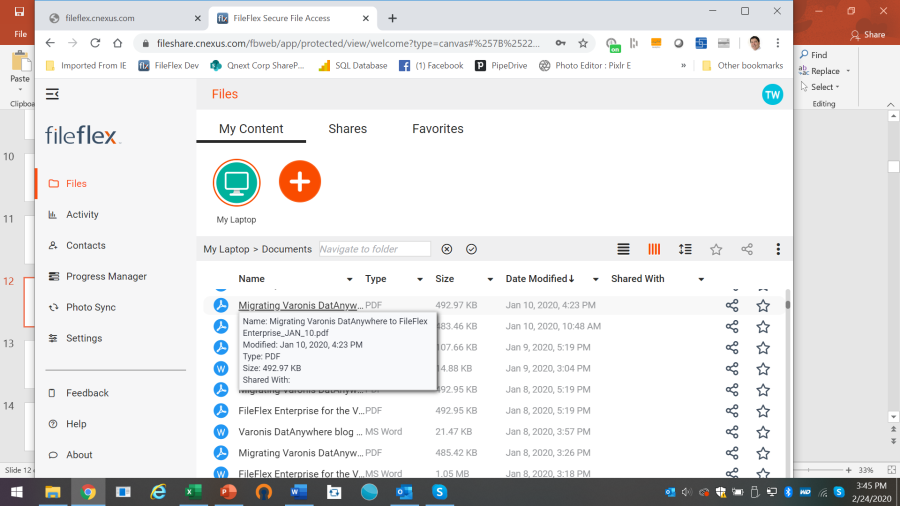
Task: Open Activity in the sidebar
Action: pos(82,215)
